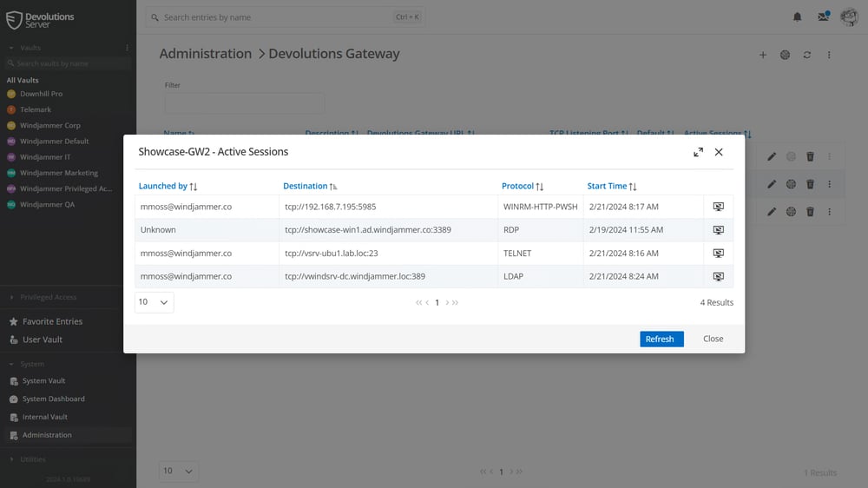Expand the Active Sessions dialog to fullscreen

pos(698,152)
